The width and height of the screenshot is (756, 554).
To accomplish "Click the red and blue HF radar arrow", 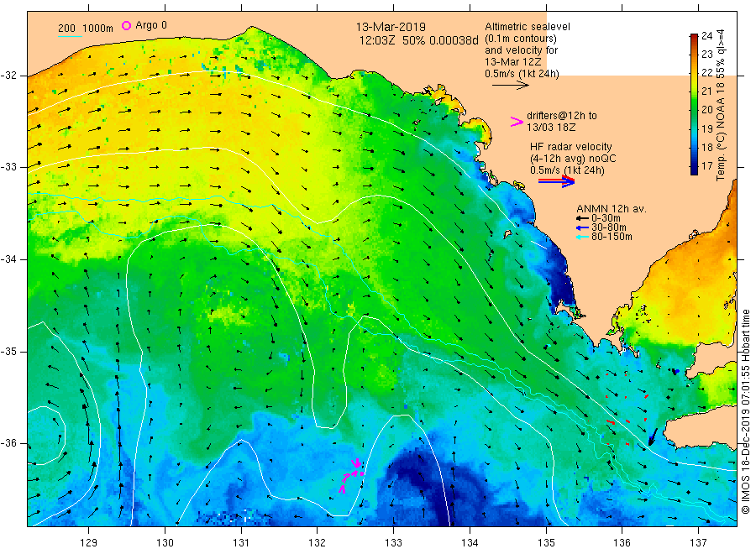I will tap(556, 180).
